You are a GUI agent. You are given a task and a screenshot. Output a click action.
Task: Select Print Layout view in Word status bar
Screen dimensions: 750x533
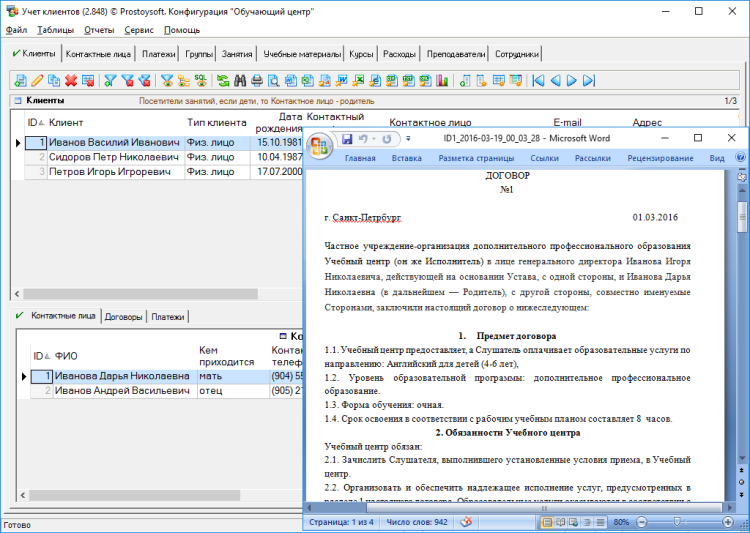point(547,522)
